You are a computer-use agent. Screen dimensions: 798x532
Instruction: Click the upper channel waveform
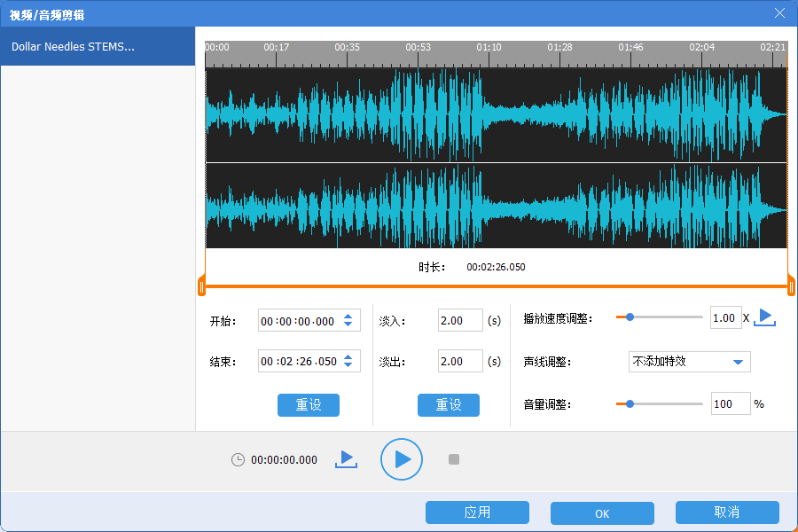coord(497,115)
